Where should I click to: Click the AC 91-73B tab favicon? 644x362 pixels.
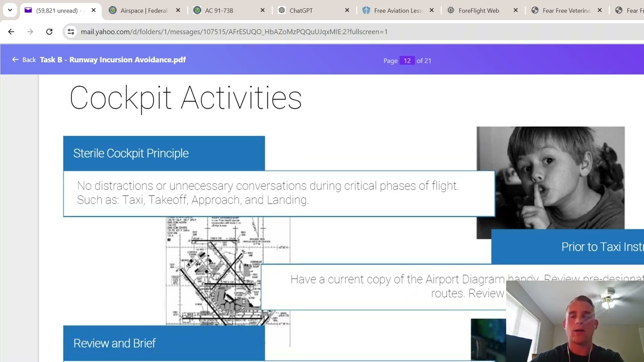tap(197, 11)
